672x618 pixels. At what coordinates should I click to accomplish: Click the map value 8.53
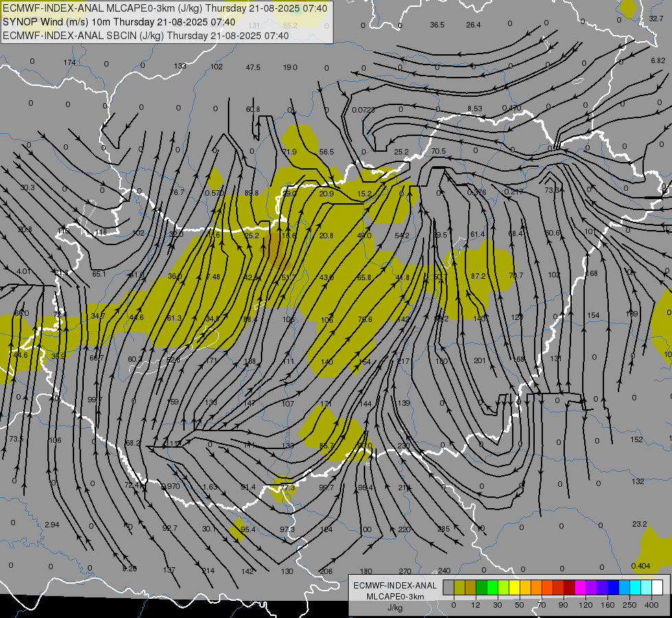475,109
